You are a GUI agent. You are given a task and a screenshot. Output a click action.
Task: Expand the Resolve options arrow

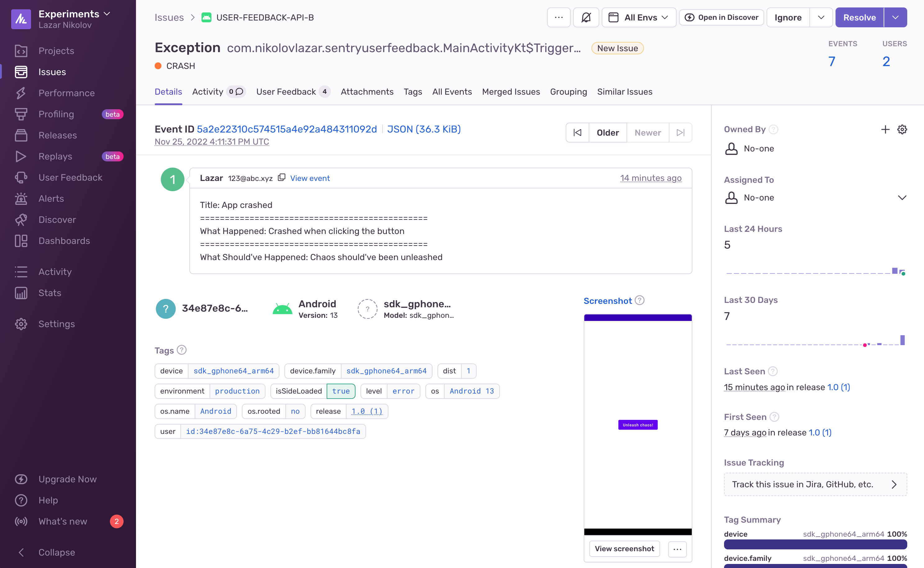[895, 17]
